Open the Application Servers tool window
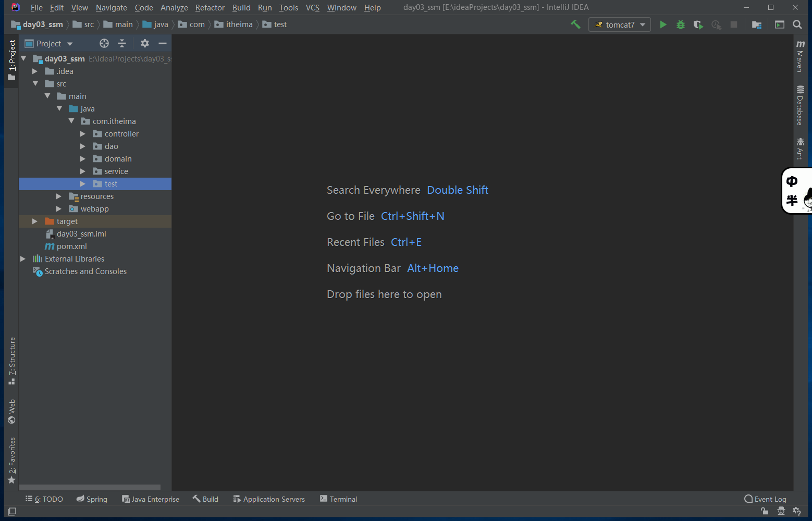812x521 pixels. [x=269, y=499]
